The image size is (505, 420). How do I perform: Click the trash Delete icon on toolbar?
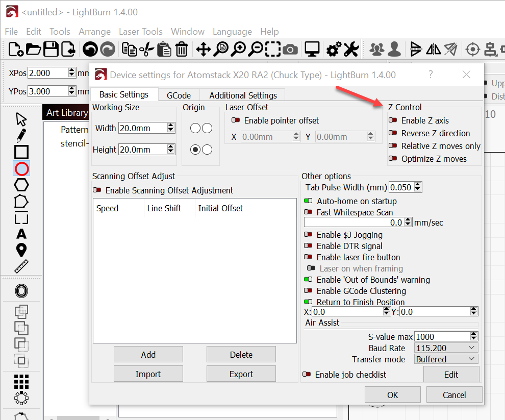(x=181, y=49)
